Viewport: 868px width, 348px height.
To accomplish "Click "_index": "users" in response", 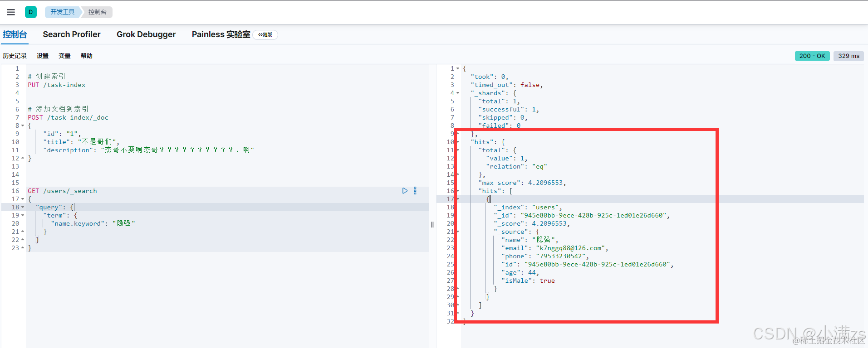I will 528,207.
